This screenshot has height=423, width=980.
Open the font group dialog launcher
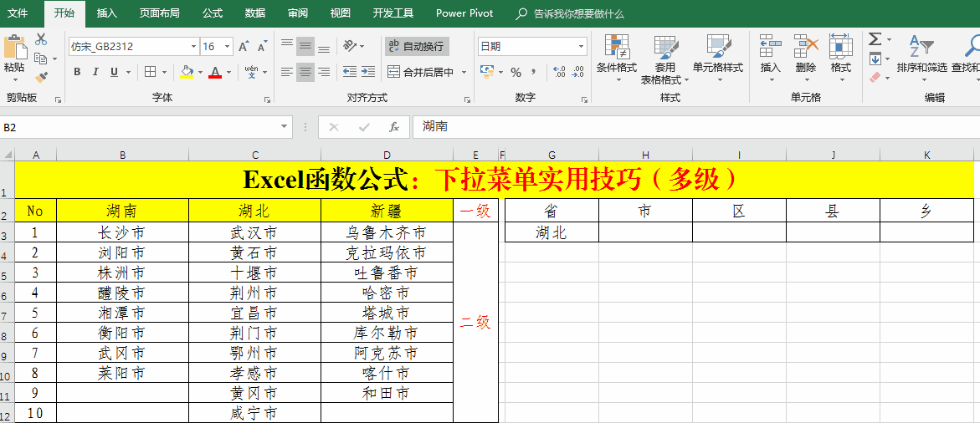(x=268, y=99)
